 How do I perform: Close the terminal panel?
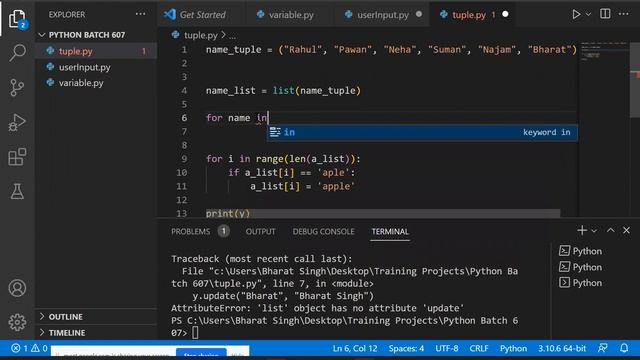(x=627, y=231)
